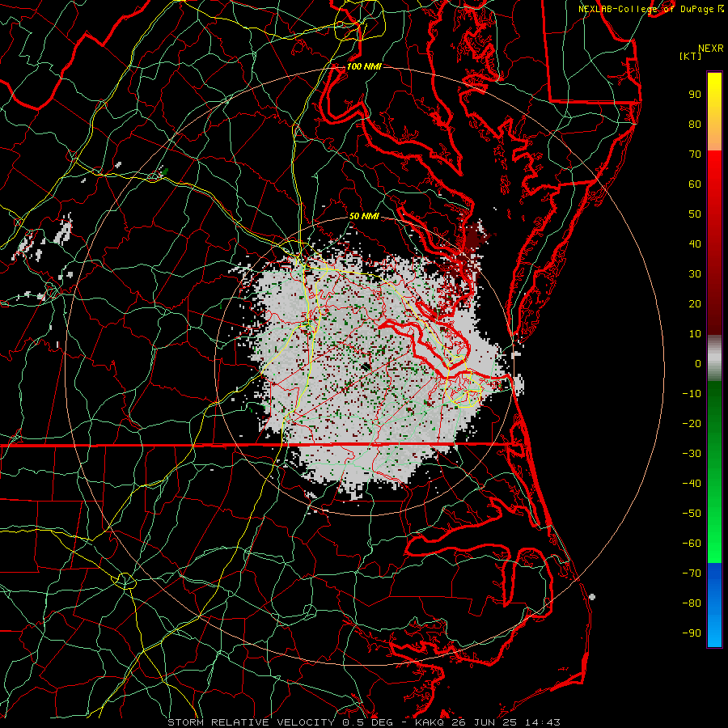This screenshot has height=728, width=728.
Task: Click the 10 value on velocity scale
Action: [x=695, y=334]
